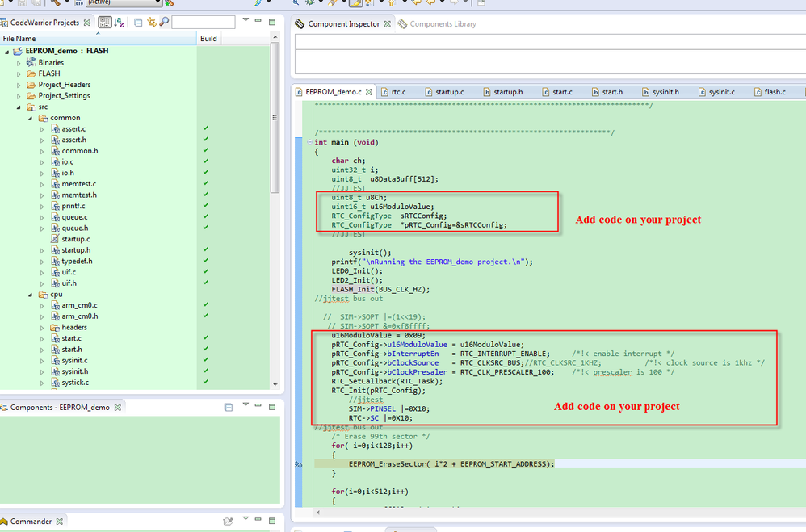Screen dimensions: 806x532
Task: Select typedef.h in the project tree
Action: click(x=77, y=261)
